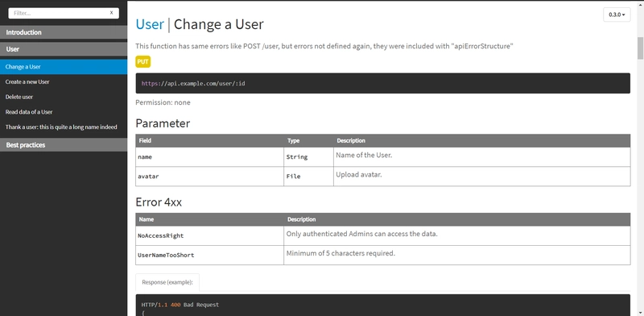The width and height of the screenshot is (644, 316).
Task: Click the 'Parameter' section heading
Action: tap(163, 123)
